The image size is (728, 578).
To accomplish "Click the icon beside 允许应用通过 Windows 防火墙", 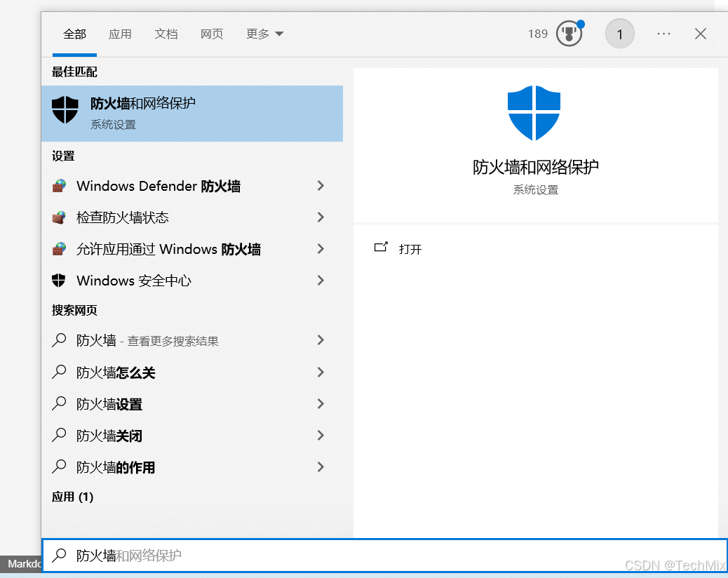I will click(x=59, y=249).
